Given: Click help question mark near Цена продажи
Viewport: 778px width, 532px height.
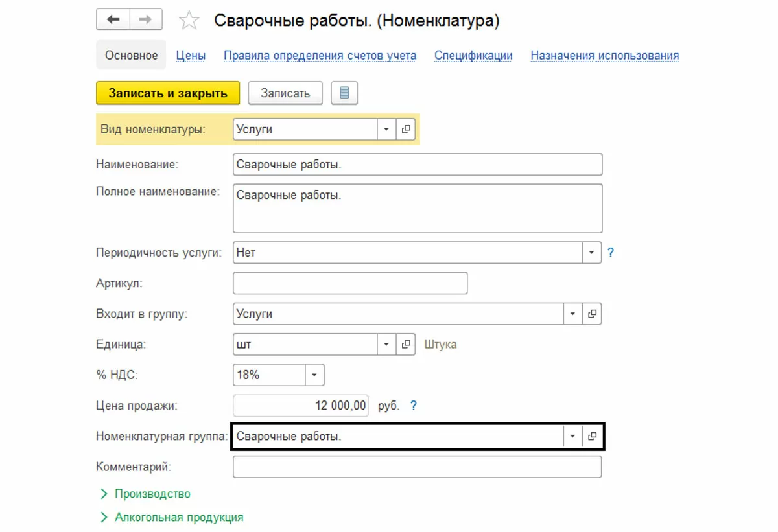Looking at the screenshot, I should pyautogui.click(x=414, y=406).
